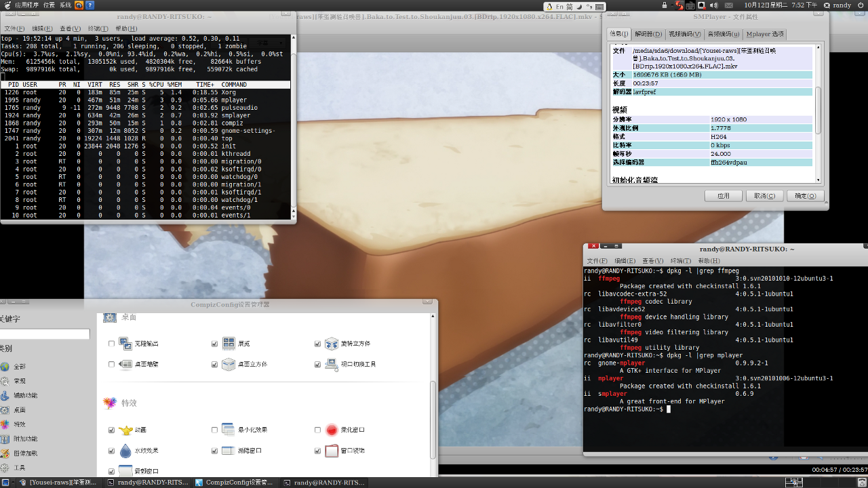
Task: Click the Rotate Cube icon in CompizConfig
Action: point(332,344)
